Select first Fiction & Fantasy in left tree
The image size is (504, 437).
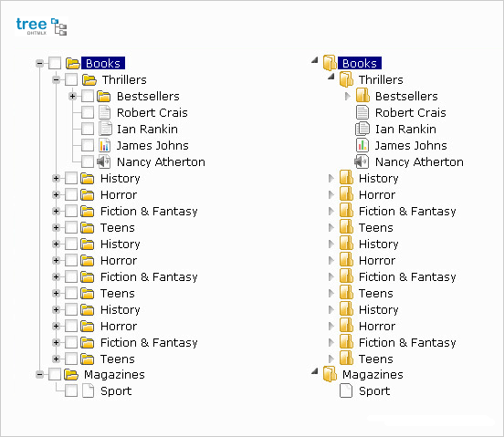149,212
